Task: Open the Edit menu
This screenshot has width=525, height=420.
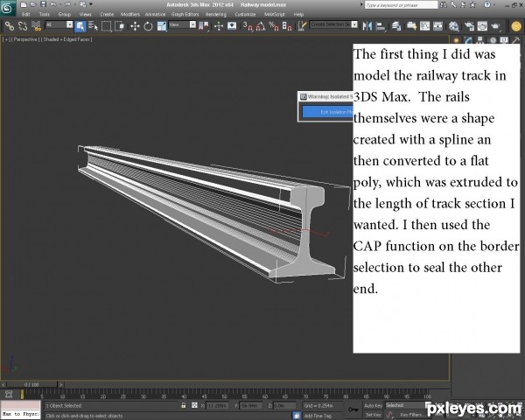Action: [x=25, y=14]
